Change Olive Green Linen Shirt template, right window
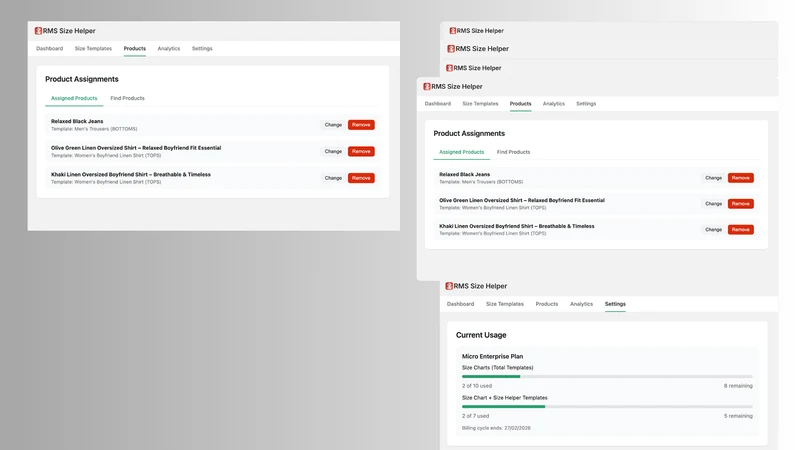800x450 pixels. (x=713, y=204)
